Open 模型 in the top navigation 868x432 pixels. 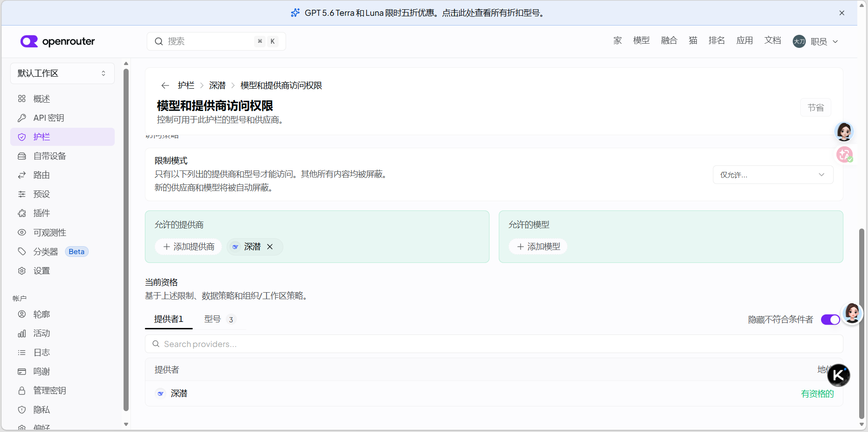point(641,40)
